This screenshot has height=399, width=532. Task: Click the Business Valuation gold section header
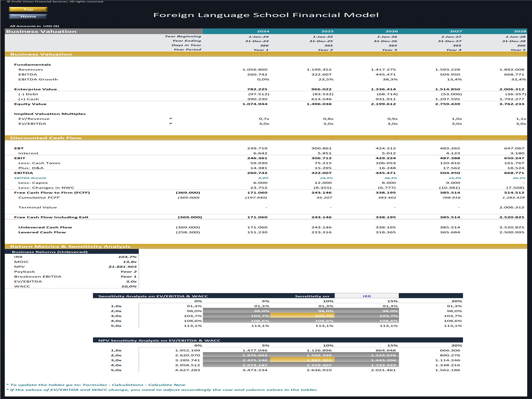pyautogui.click(x=41, y=54)
